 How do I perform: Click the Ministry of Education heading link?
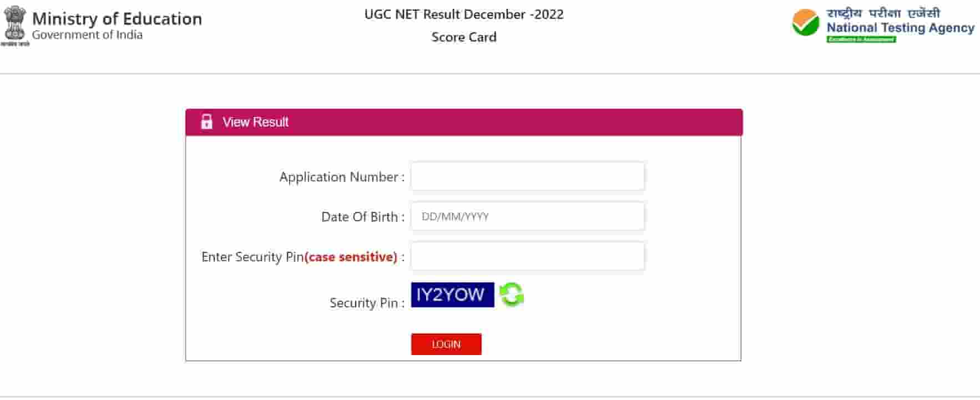click(118, 19)
